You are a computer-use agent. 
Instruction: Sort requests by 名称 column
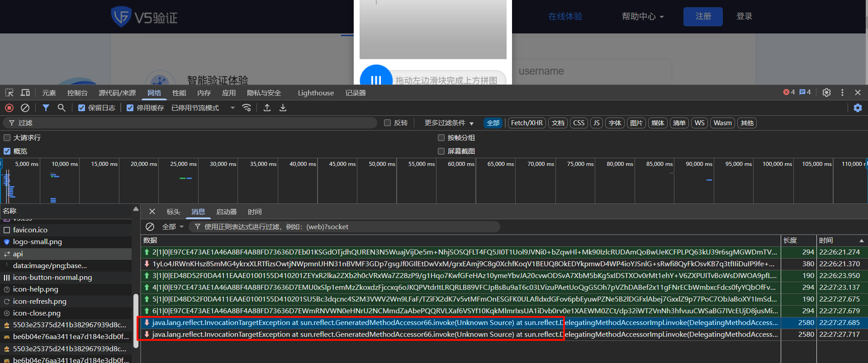coord(66,211)
